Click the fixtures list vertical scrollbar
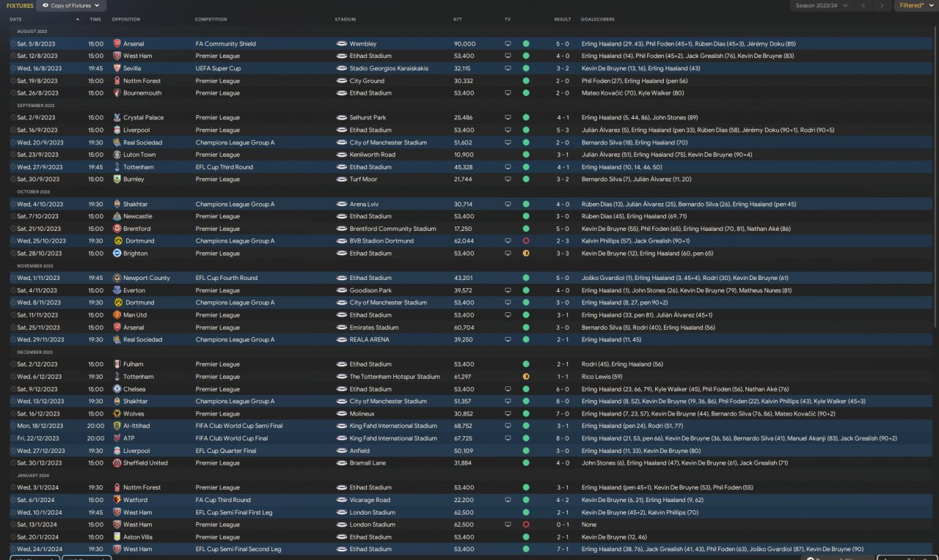 click(x=934, y=176)
